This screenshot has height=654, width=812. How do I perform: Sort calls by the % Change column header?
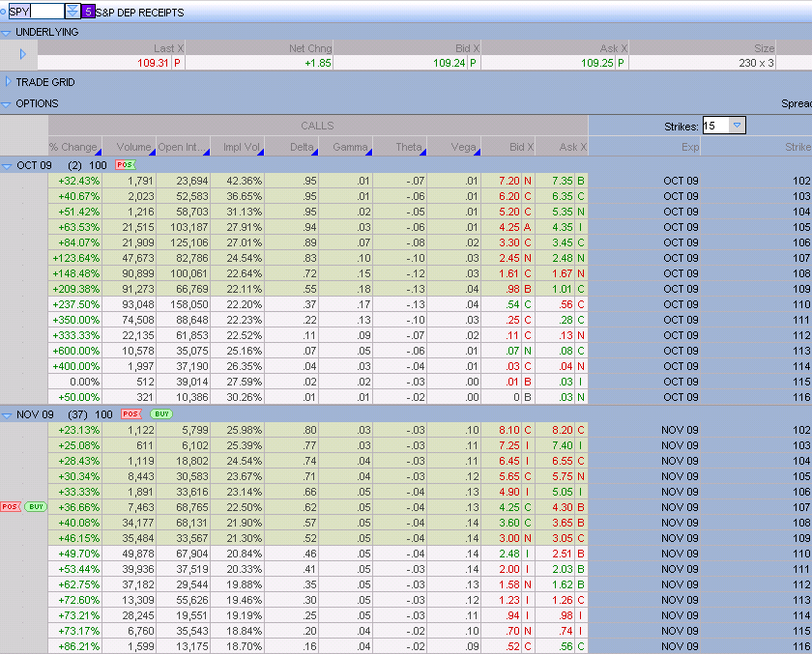click(x=75, y=147)
